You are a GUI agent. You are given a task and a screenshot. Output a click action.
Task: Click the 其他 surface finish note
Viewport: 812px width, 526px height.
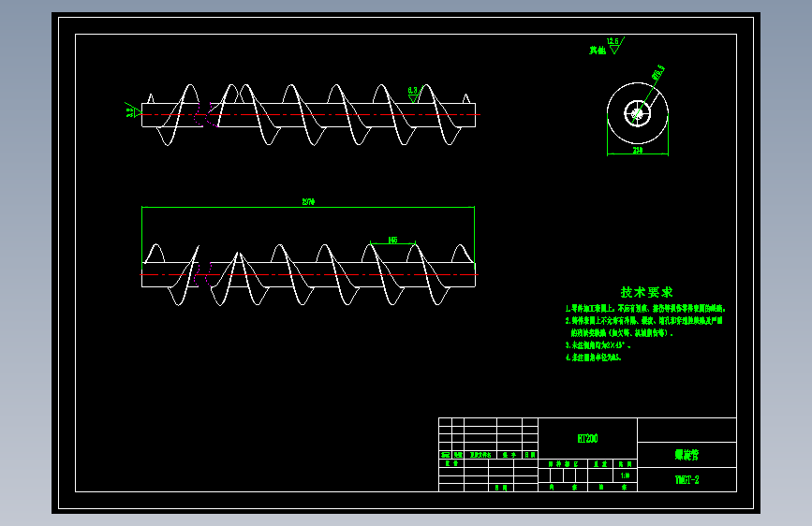(x=598, y=51)
